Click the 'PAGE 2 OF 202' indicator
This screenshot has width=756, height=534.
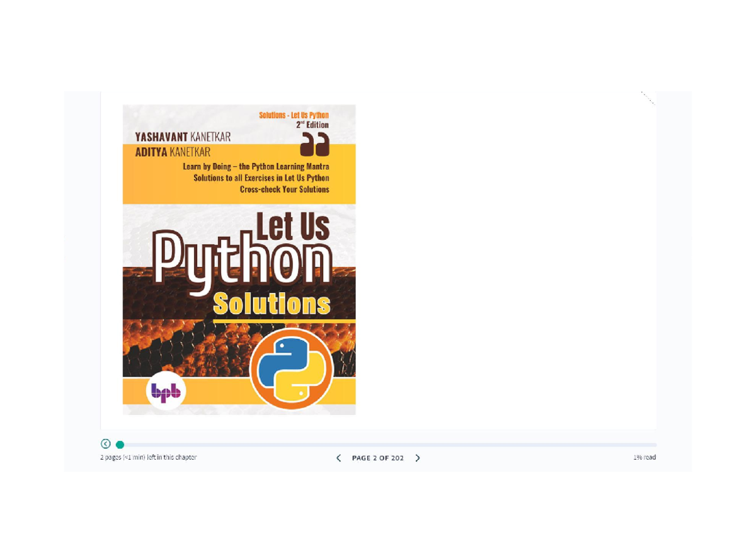378,458
